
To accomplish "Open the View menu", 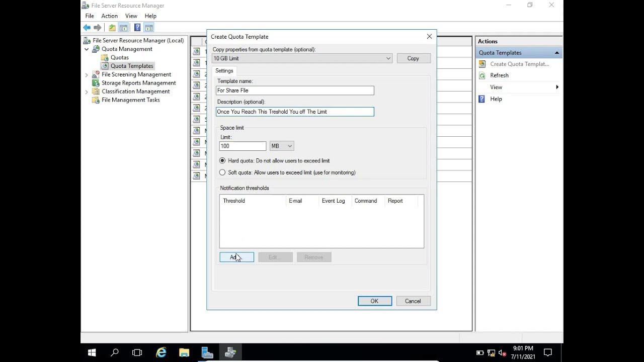I will point(131,16).
